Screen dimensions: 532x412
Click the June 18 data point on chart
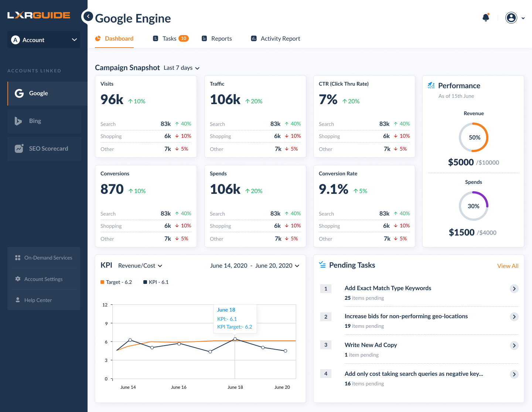(x=235, y=339)
